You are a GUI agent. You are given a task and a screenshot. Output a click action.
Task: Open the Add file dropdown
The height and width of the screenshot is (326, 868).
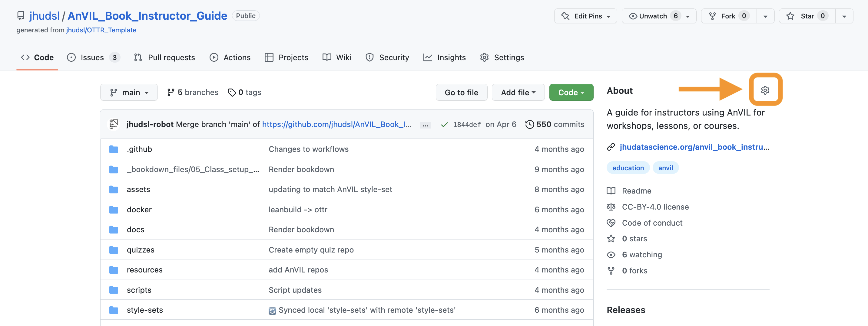(518, 92)
